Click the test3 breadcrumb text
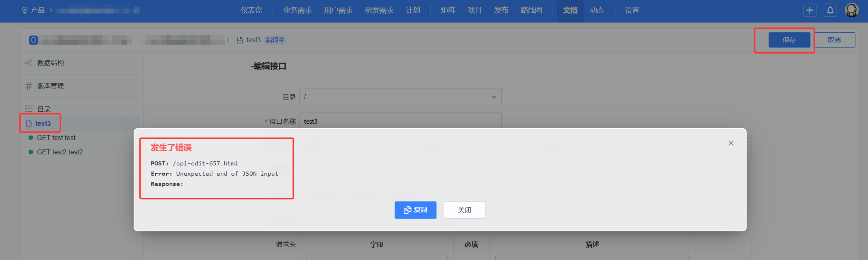868x260 pixels. pos(253,40)
